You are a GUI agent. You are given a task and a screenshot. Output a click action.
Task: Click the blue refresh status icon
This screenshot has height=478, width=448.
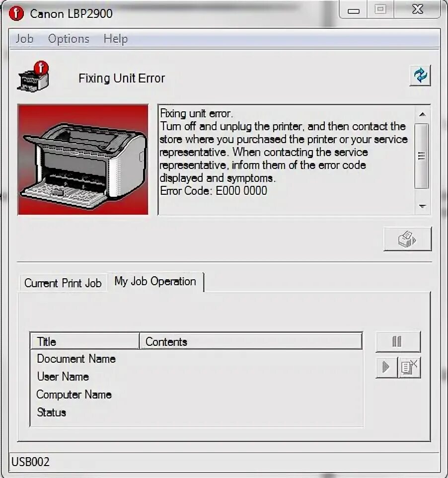[420, 76]
